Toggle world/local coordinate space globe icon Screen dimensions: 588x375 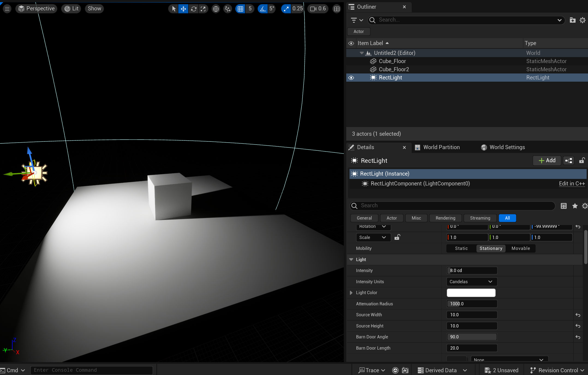tap(216, 9)
